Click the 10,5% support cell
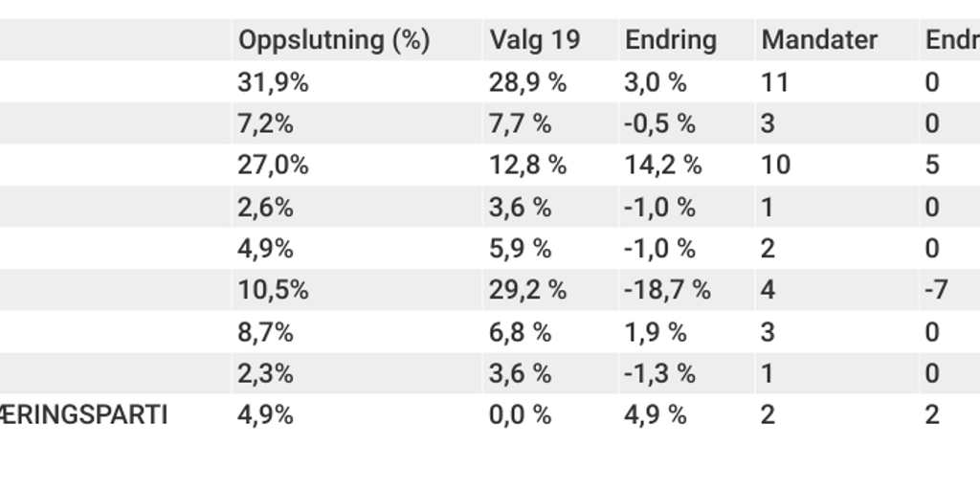This screenshot has height=490, width=980. [273, 290]
